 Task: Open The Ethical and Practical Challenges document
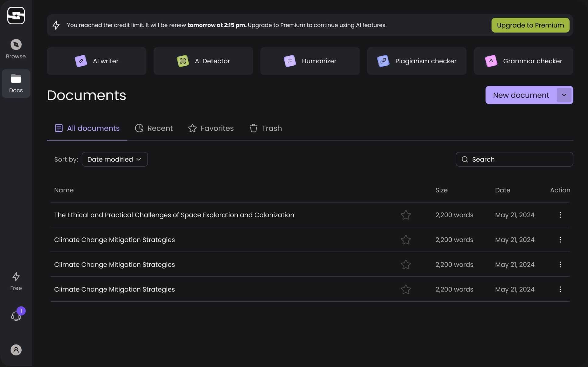(x=174, y=215)
